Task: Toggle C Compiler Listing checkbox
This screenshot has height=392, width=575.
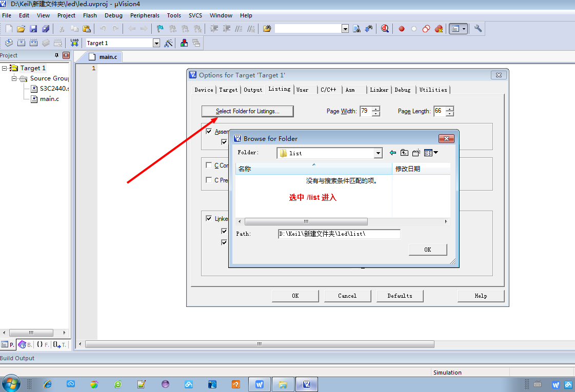Action: 209,165
